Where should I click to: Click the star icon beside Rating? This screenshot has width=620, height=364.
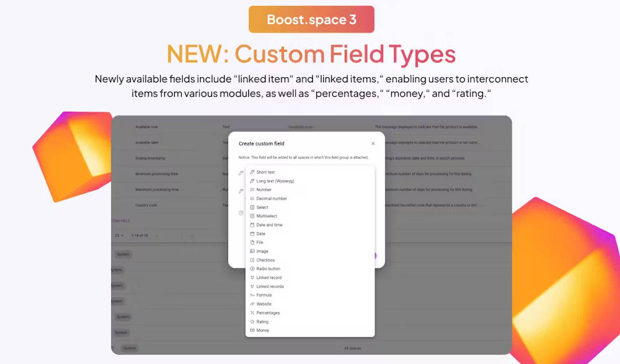252,321
